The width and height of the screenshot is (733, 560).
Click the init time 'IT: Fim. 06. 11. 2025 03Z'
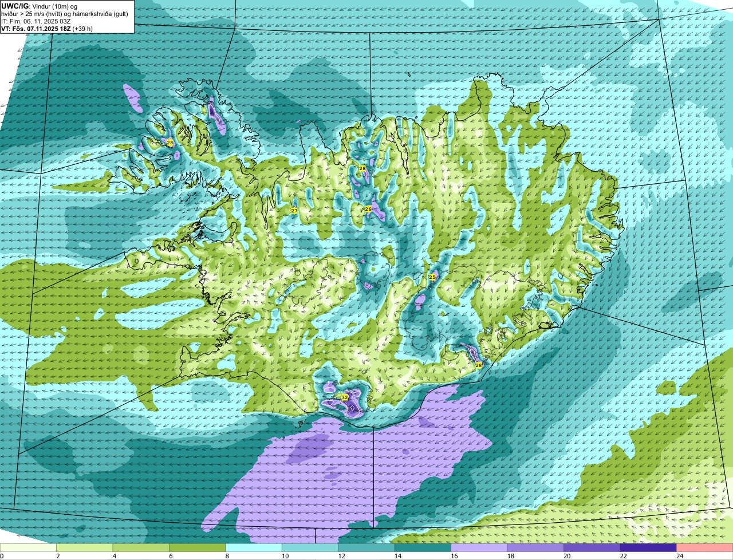36,21
